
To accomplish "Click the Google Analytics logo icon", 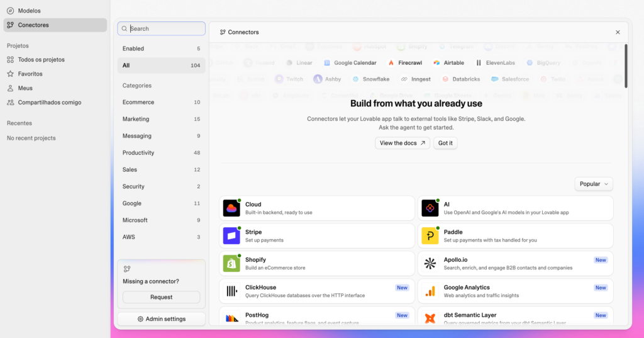I will click(430, 291).
